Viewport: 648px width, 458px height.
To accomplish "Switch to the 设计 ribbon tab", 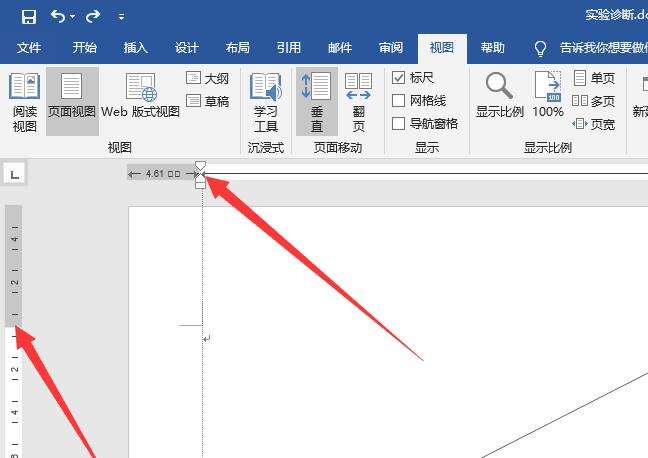I will pos(186,48).
